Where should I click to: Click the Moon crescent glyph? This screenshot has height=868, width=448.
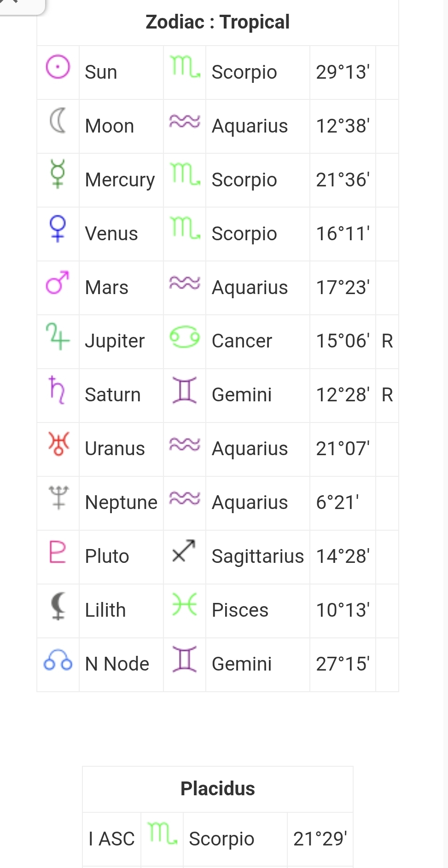[x=58, y=121]
